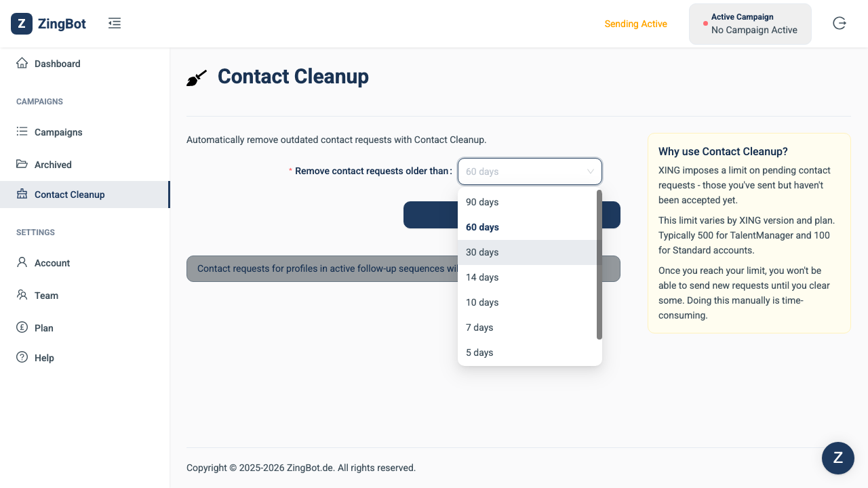Image resolution: width=868 pixels, height=488 pixels.
Task: Collapse the sidebar with the menu-fold icon
Action: [x=115, y=24]
